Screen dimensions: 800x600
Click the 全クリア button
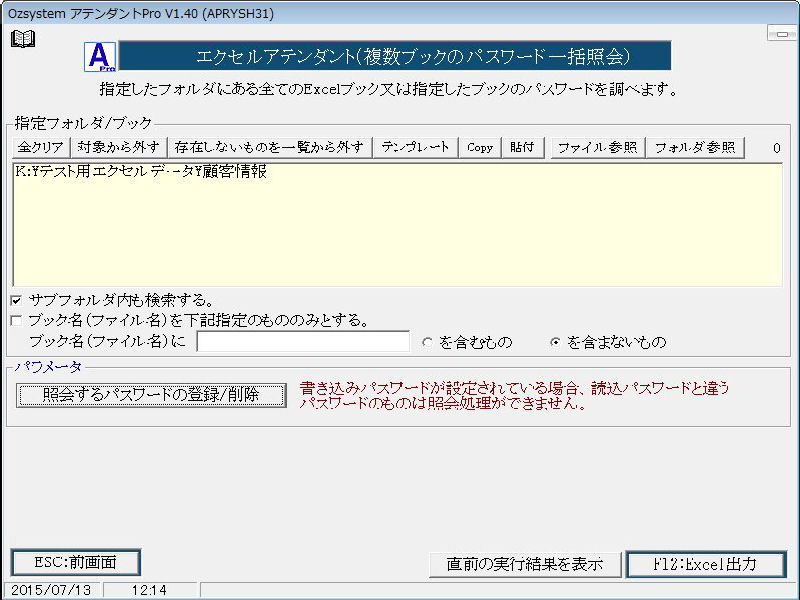tap(40, 147)
